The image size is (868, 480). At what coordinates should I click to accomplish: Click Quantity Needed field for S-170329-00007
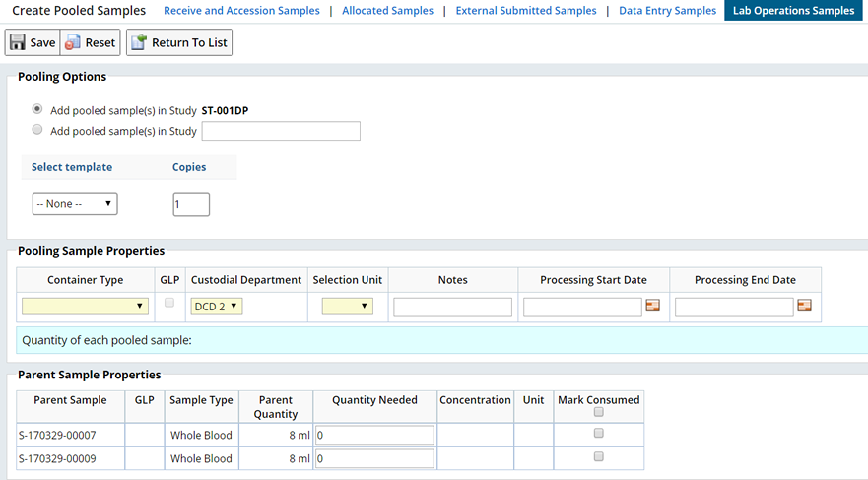[374, 436]
